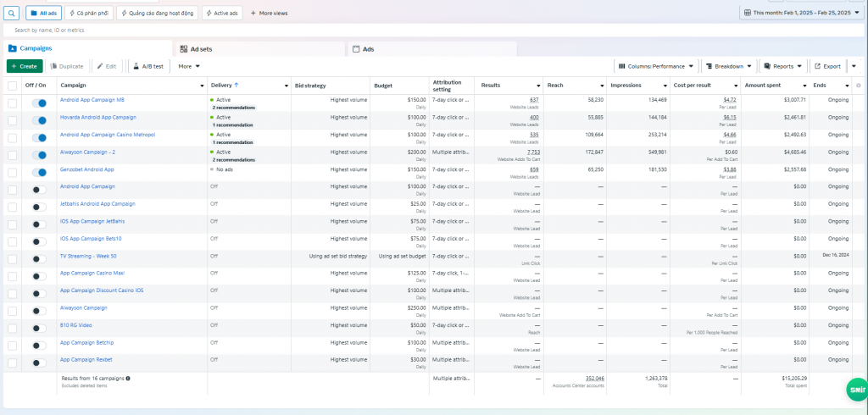868x415 pixels.
Task: Toggle off Android App Campaign MB
Action: pos(39,102)
